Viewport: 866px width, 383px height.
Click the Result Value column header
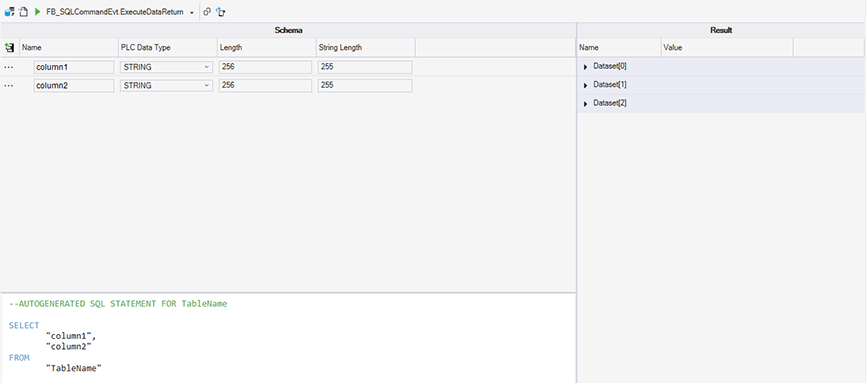pyautogui.click(x=727, y=48)
